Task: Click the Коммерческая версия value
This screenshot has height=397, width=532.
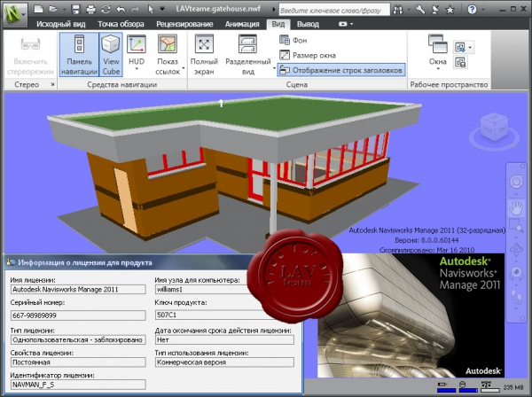Action: click(224, 362)
